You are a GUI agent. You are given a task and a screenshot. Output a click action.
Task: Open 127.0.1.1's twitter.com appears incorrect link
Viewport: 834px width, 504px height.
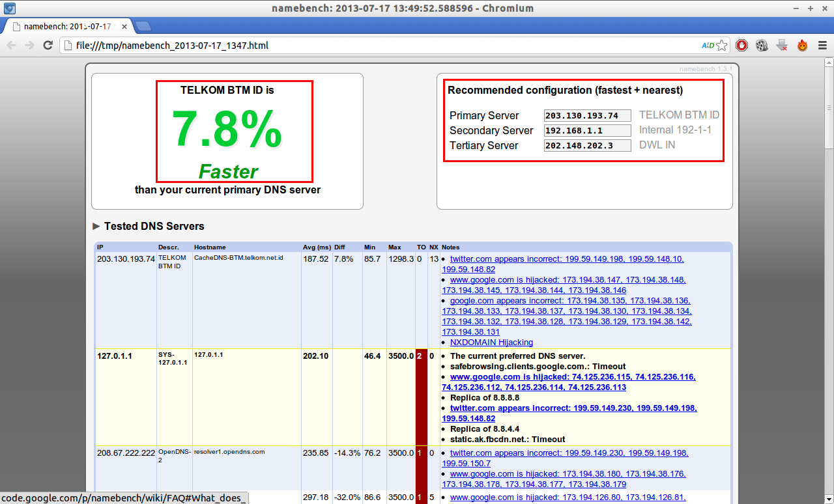click(x=569, y=413)
